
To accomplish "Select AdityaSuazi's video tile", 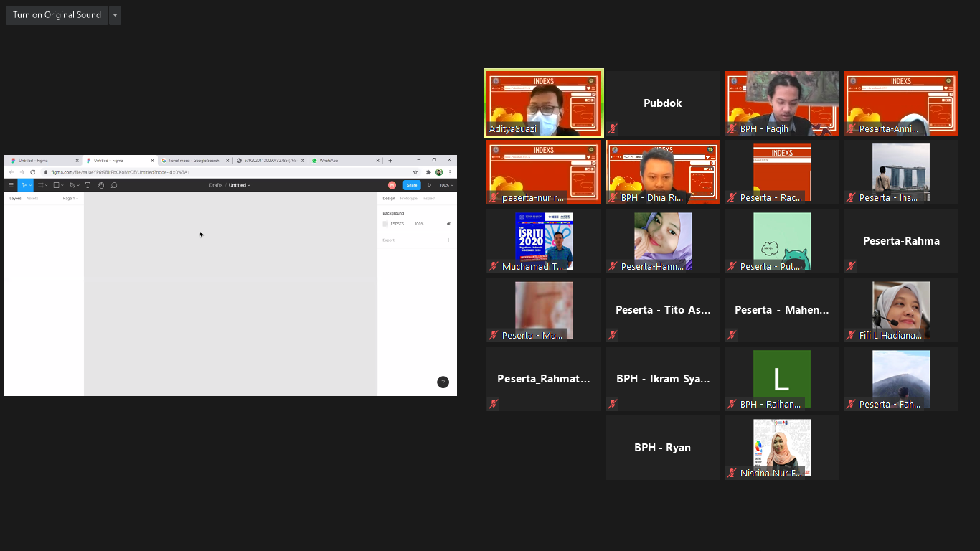I will pyautogui.click(x=544, y=103).
